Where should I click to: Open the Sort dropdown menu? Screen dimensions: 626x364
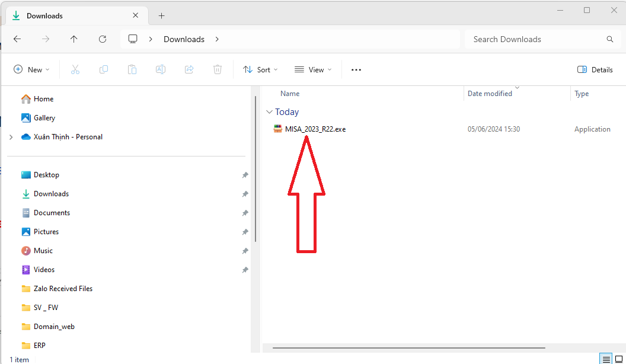[260, 69]
